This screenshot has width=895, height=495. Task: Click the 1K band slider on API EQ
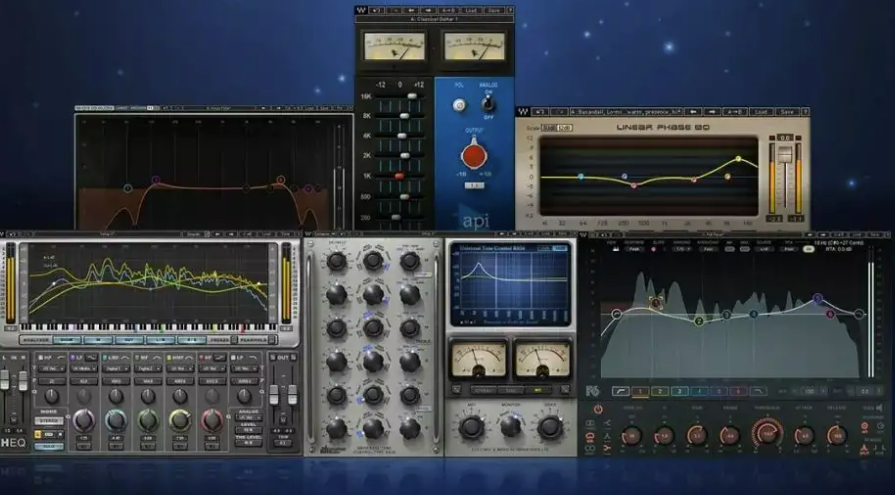[x=400, y=176]
